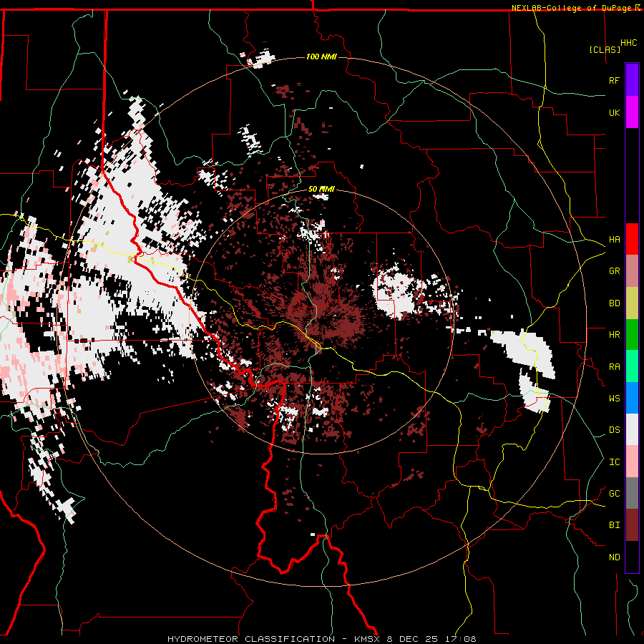The height and width of the screenshot is (644, 644).
Task: Click the NEXLAB-College of DuPage header text
Action: point(573,8)
